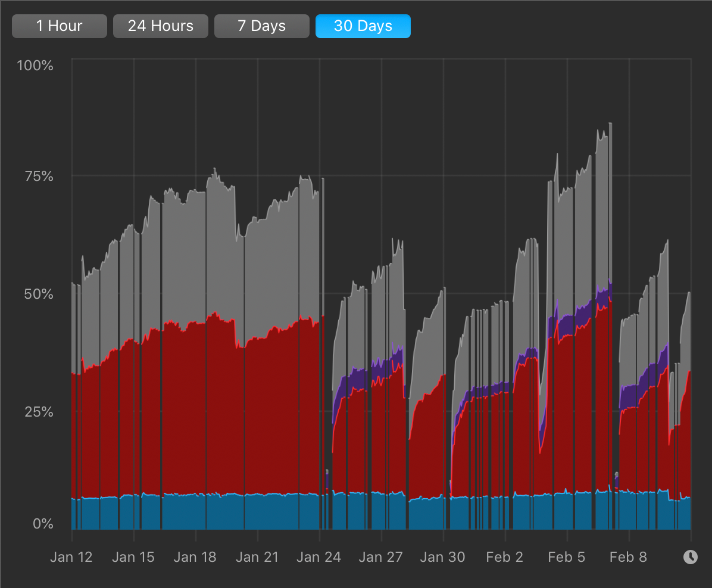
Task: Show the 7 Days history view
Action: [262, 26]
